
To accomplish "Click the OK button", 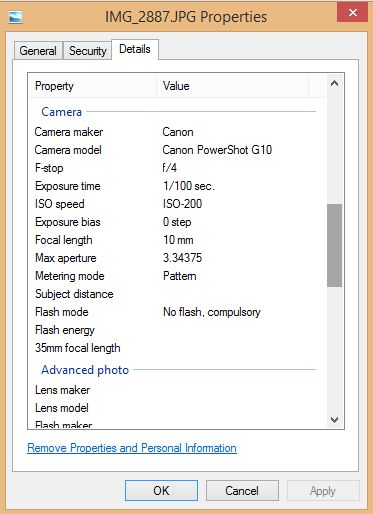I will [x=161, y=490].
